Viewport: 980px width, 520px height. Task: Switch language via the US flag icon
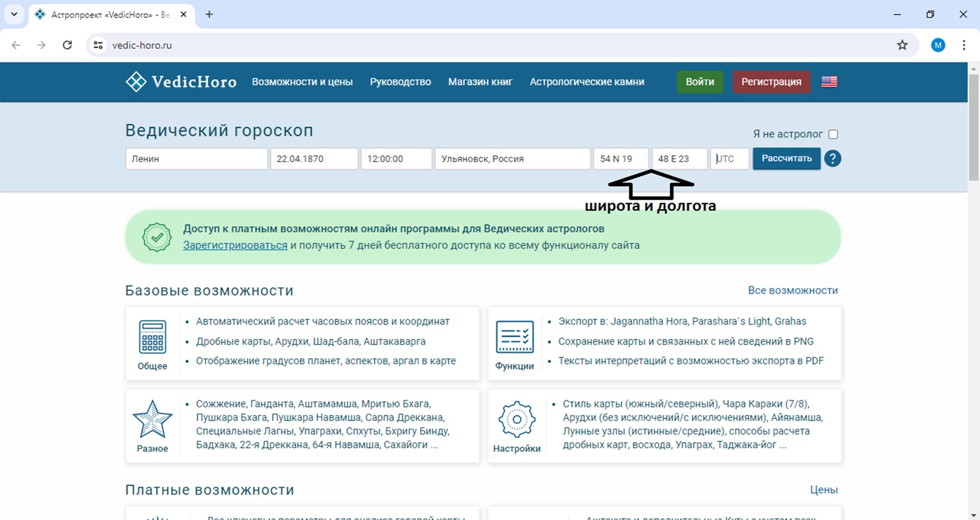click(829, 82)
